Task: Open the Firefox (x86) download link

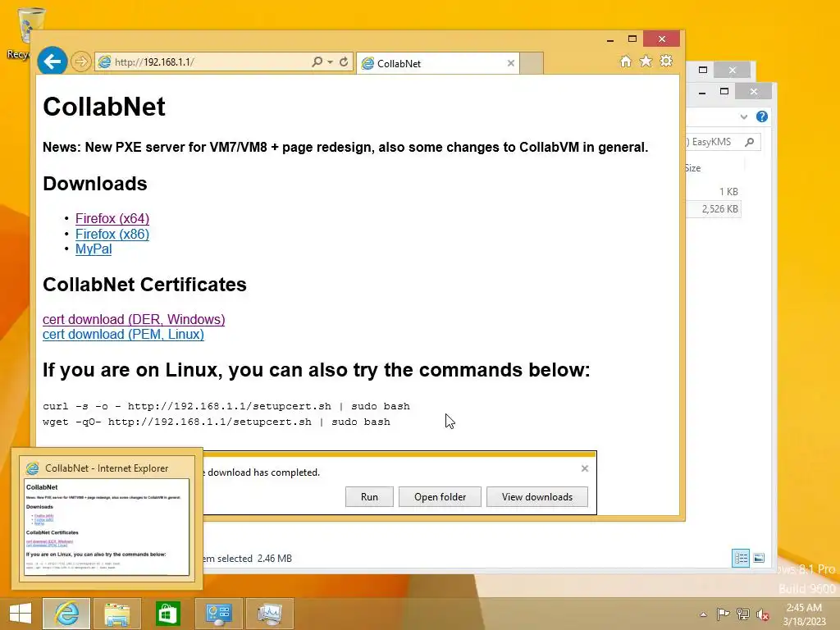Action: click(x=112, y=234)
